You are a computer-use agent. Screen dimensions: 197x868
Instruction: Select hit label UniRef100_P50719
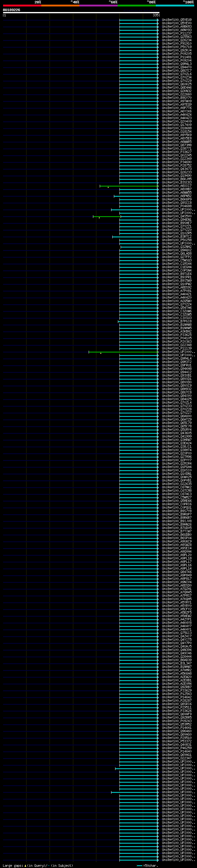[x=177, y=47]
